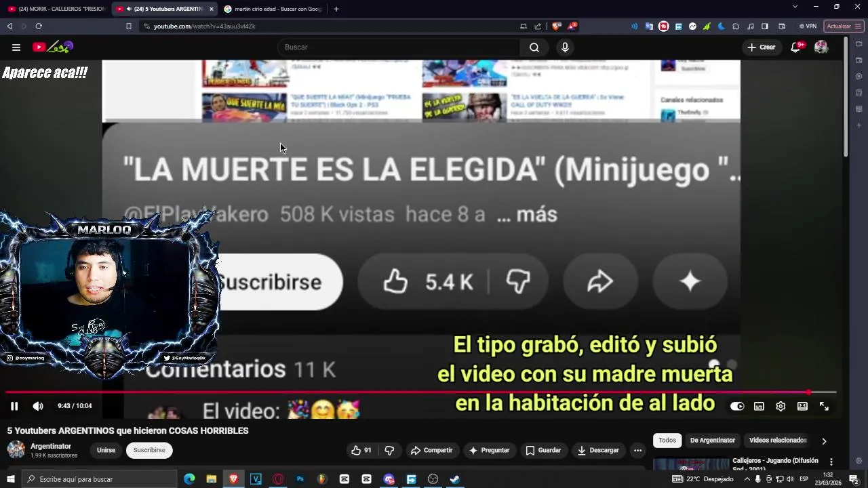Screen dimensions: 868x488
Task: Open the Argentinator channel avatar
Action: [16, 450]
